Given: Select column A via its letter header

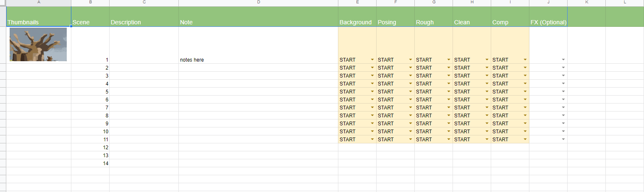Looking at the screenshot, I should 39,3.
